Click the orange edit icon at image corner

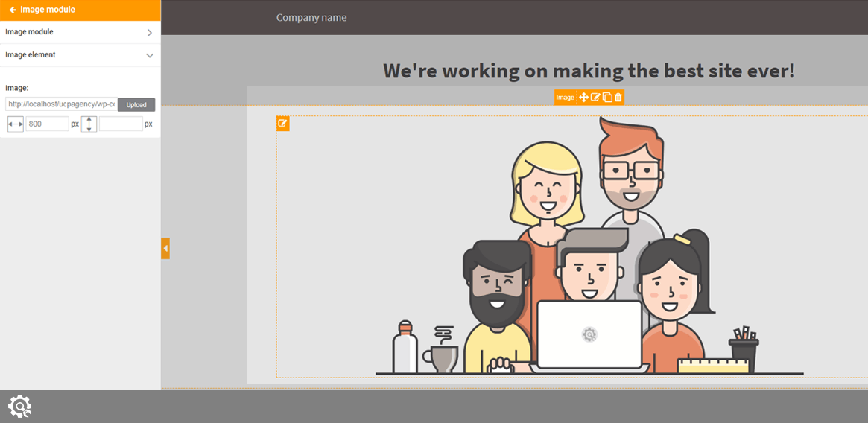click(283, 124)
